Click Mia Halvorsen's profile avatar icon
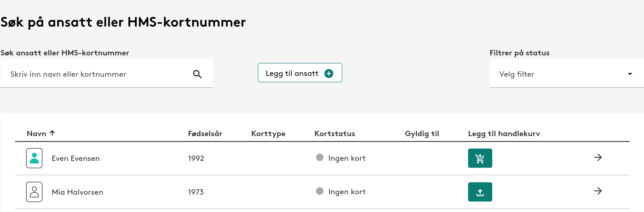 coord(34,192)
